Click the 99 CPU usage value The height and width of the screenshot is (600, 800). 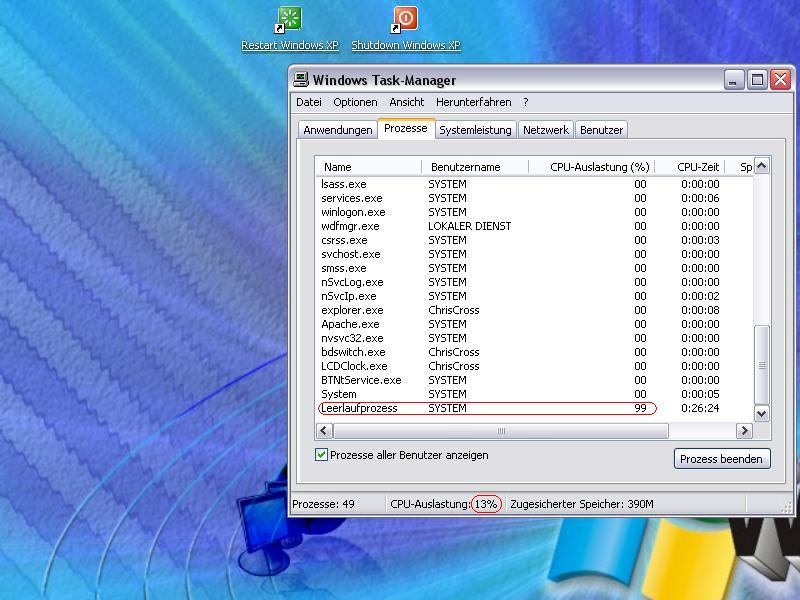tap(640, 408)
